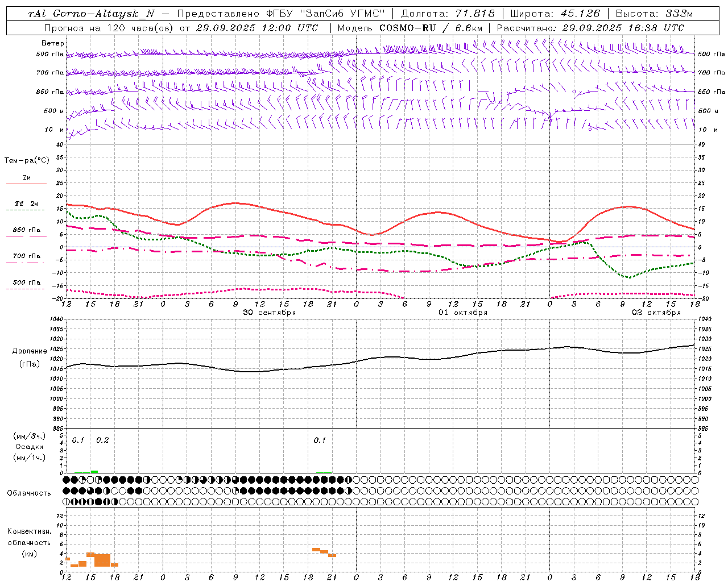Click the Давление pressure panel label
Screen dimensions: 728x582
30,351
